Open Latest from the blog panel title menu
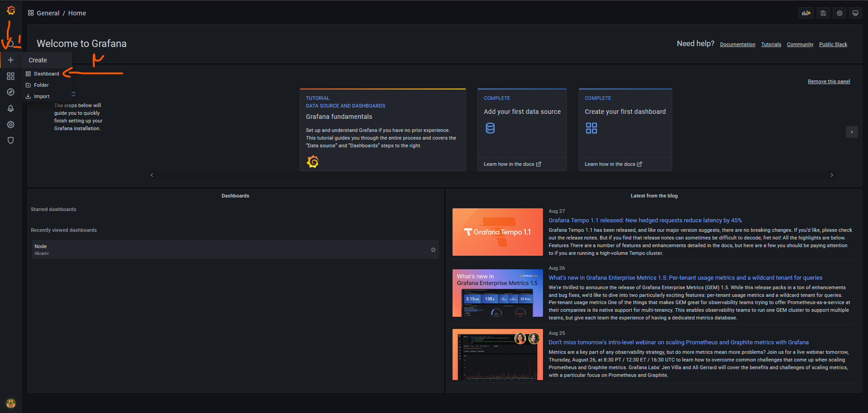868x413 pixels. pyautogui.click(x=654, y=196)
